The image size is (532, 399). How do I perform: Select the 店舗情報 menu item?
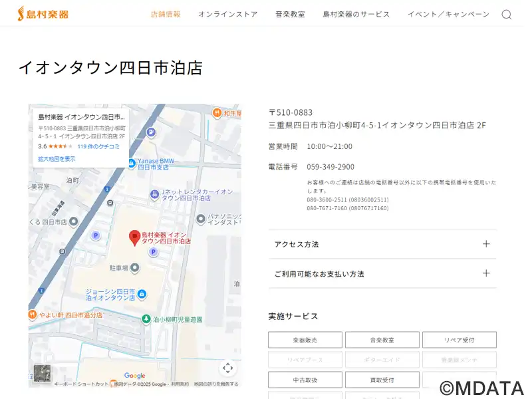[x=166, y=14]
